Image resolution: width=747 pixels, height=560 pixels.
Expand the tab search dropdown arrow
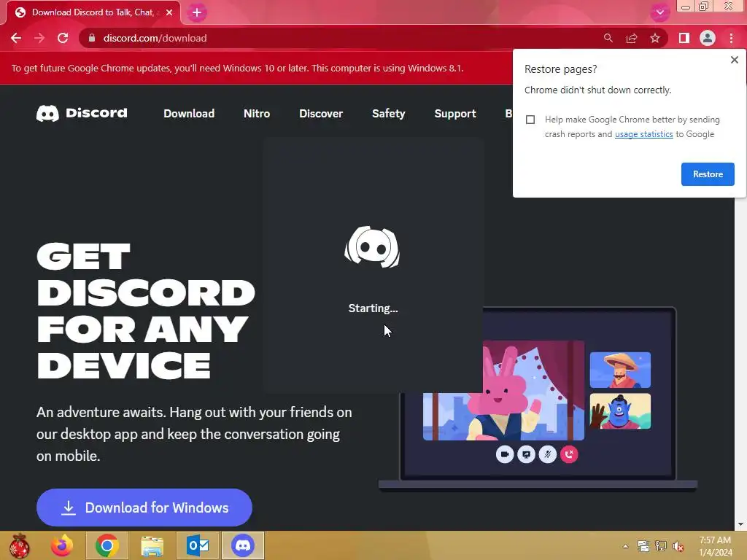click(659, 12)
